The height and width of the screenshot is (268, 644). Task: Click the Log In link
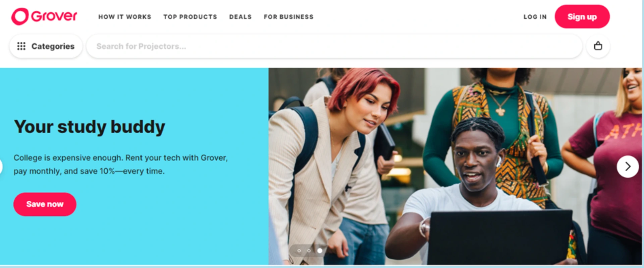click(535, 17)
